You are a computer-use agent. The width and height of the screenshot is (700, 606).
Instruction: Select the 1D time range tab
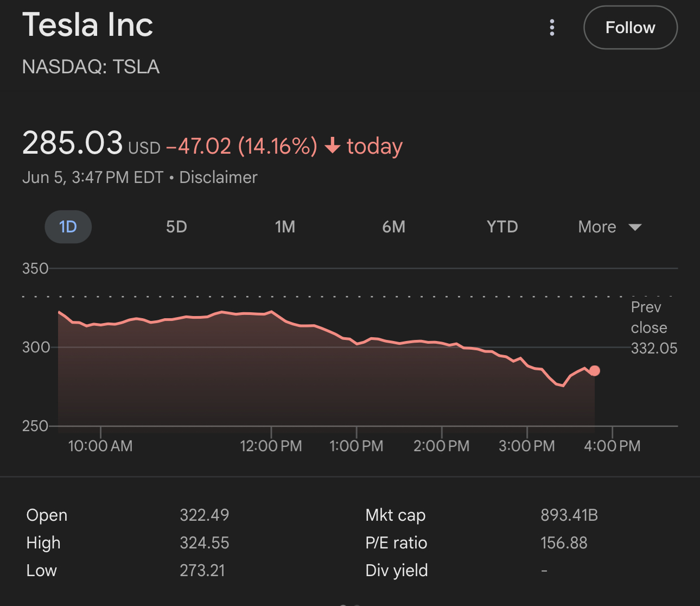(68, 227)
